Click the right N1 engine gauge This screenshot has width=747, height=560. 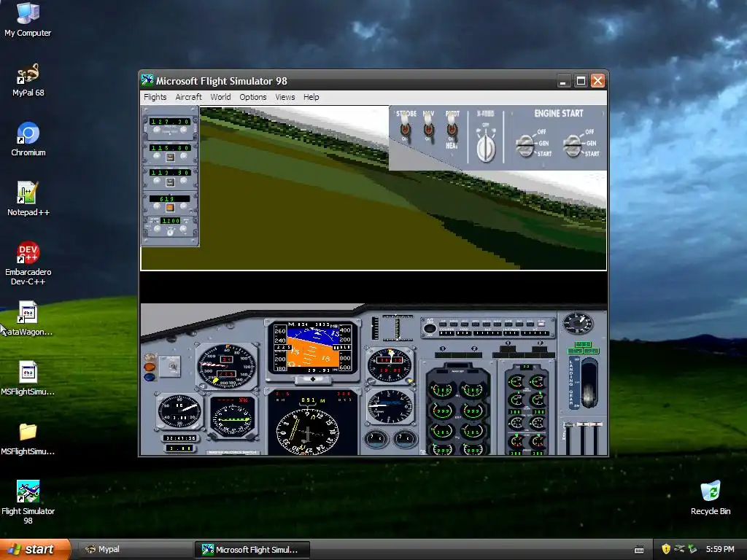click(x=473, y=389)
